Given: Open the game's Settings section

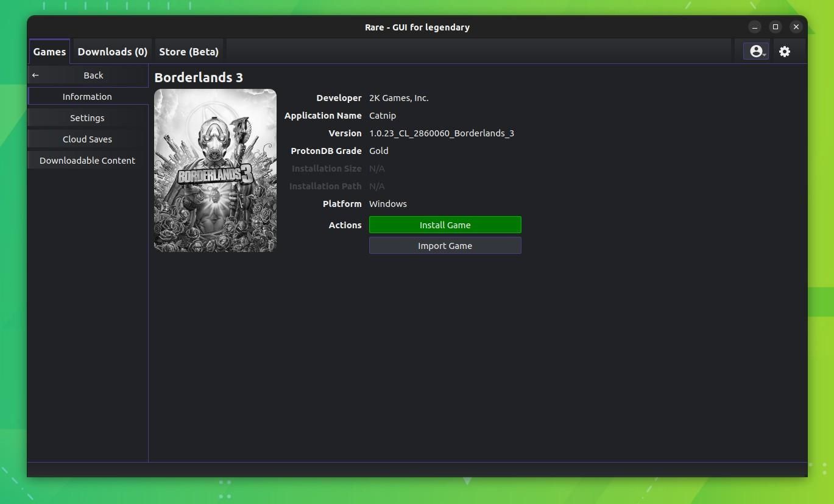Looking at the screenshot, I should click(87, 117).
